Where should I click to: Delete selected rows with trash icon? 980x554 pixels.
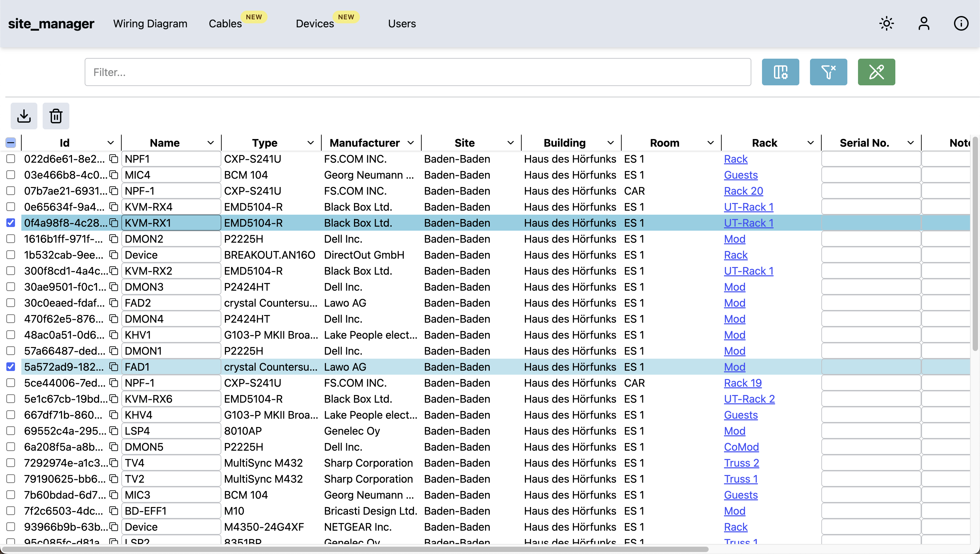coord(56,116)
